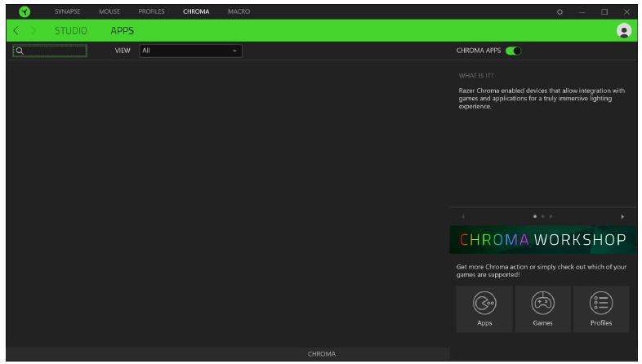Select the Chroma tab
642x364 pixels.
pos(196,11)
